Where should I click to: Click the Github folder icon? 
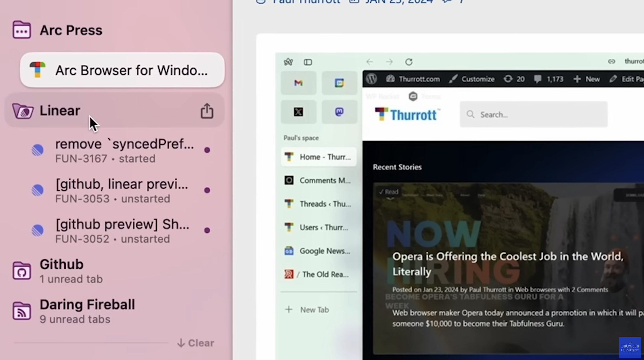[x=22, y=270]
